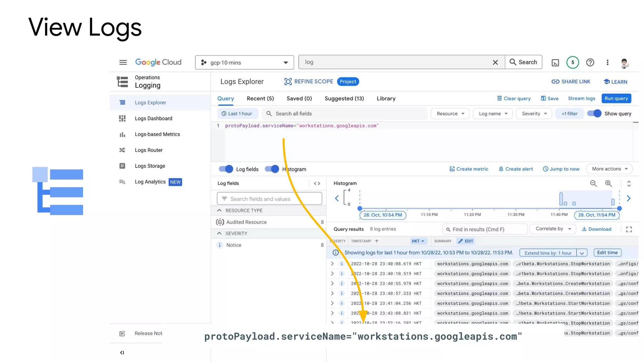Toggle the Histogram switch
This screenshot has width=644, height=362.
[272, 169]
